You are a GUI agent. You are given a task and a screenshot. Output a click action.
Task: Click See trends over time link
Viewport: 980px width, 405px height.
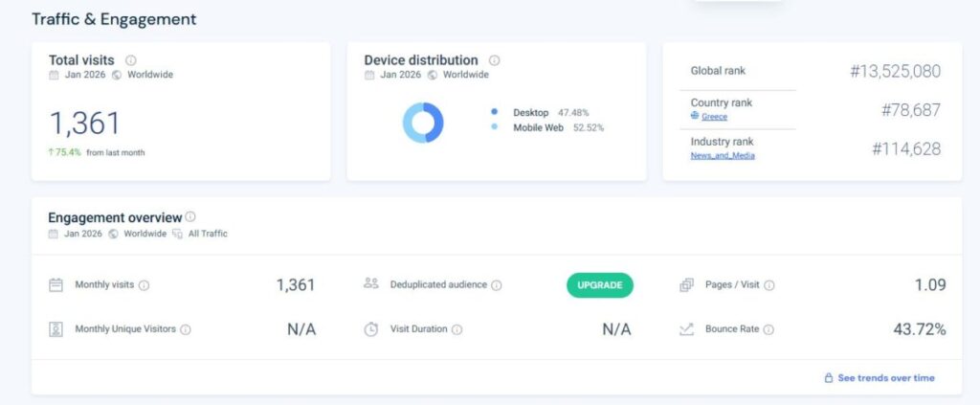(885, 378)
